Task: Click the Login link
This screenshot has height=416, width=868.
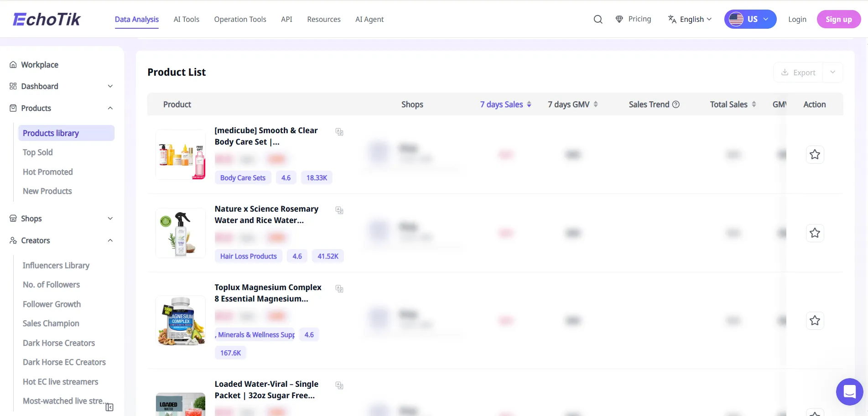Action: pyautogui.click(x=797, y=19)
